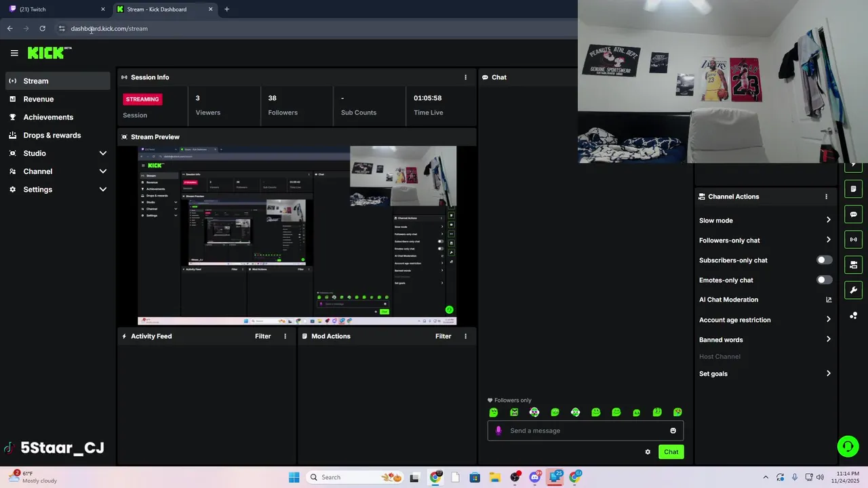Open Account age restriction settings

[765, 320]
